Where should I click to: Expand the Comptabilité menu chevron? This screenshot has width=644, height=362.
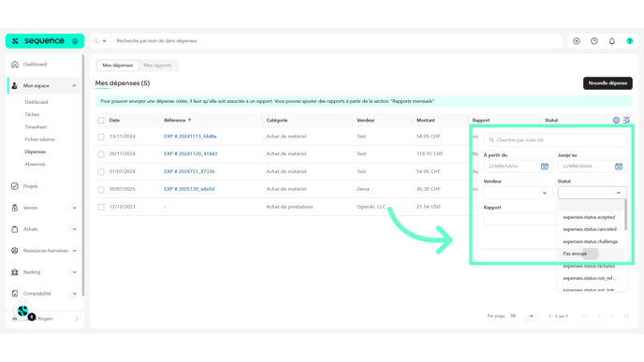[x=74, y=294]
